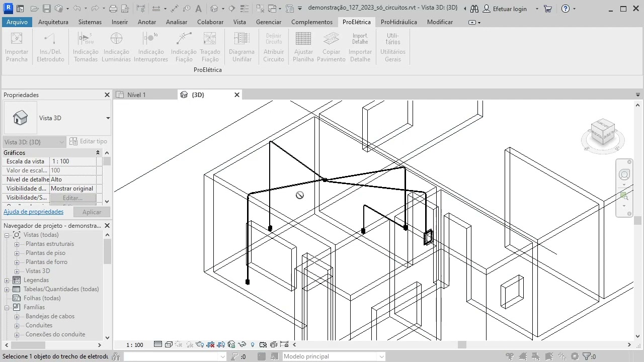Toggle reveal hidden elements lightbulb icon
Screen dimensions: 644x362
pos(253,345)
